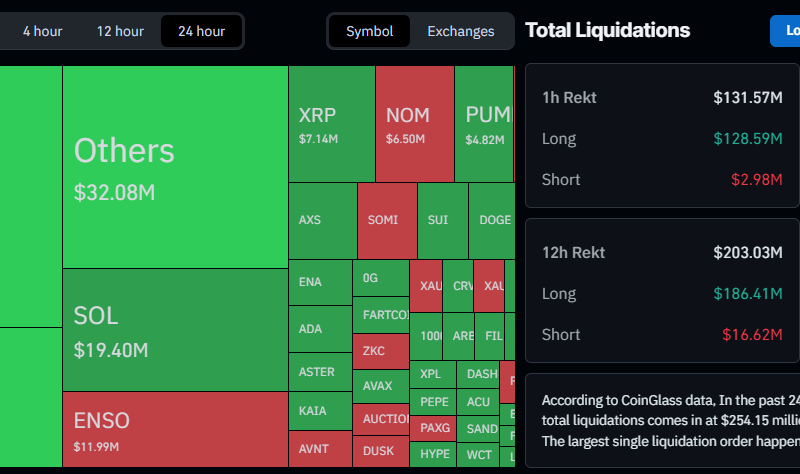The image size is (800, 474).
Task: Click the Others heatmap tile
Action: [x=175, y=167]
